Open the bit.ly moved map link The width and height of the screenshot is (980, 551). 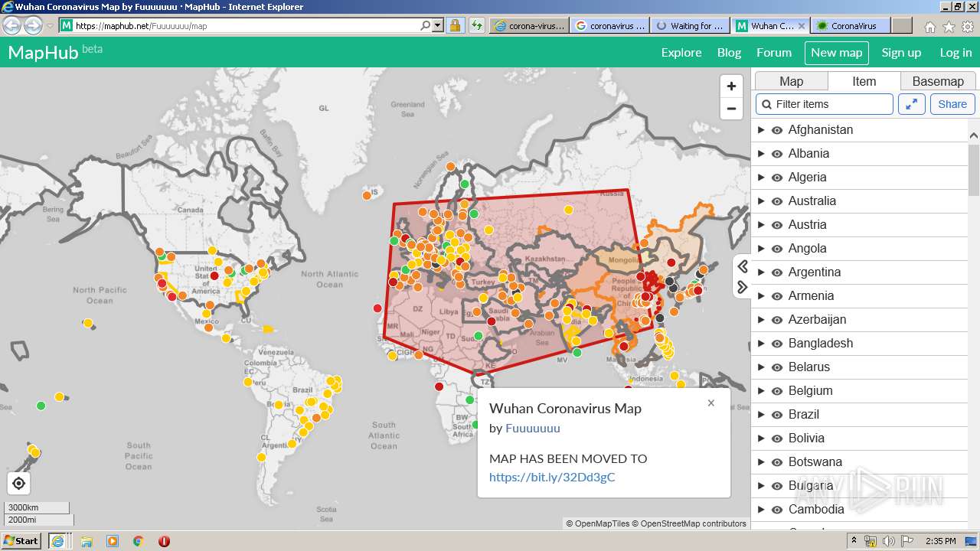click(x=552, y=478)
